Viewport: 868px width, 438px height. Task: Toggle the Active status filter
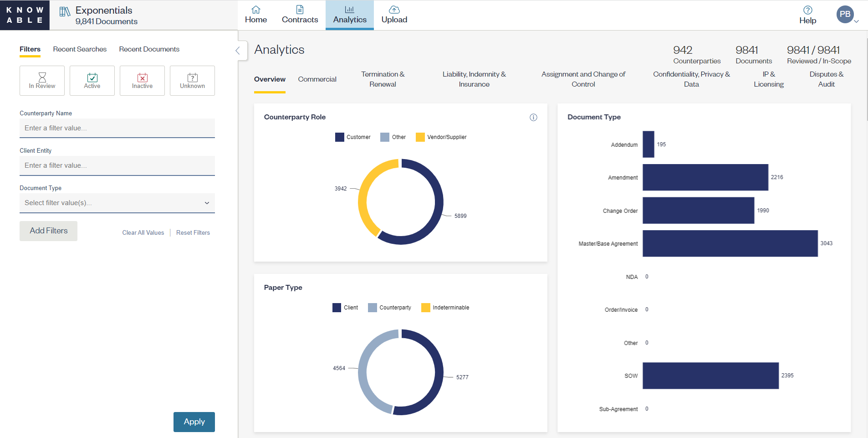coord(92,81)
